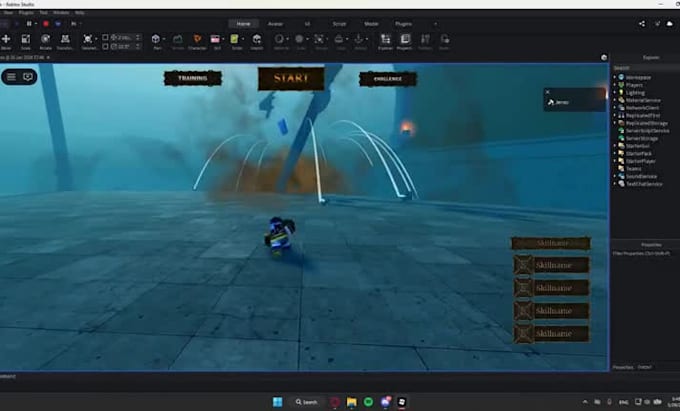Select the Rotate tool

45,39
